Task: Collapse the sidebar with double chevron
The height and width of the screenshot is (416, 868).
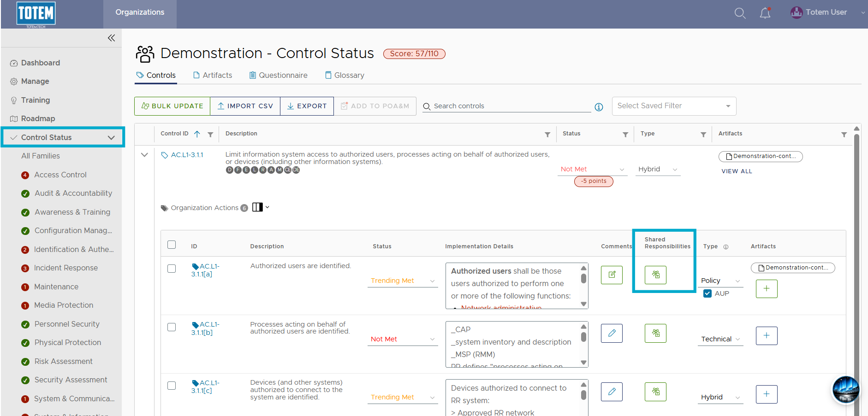Action: coord(111,38)
